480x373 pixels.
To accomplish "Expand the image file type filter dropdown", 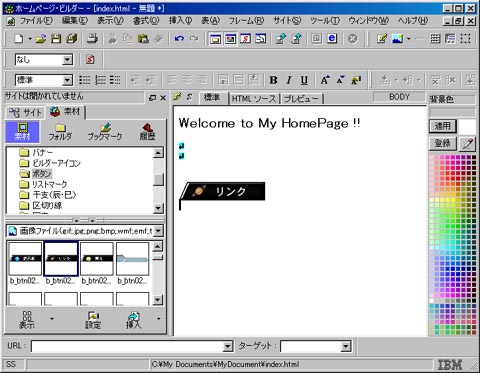I will [158, 231].
